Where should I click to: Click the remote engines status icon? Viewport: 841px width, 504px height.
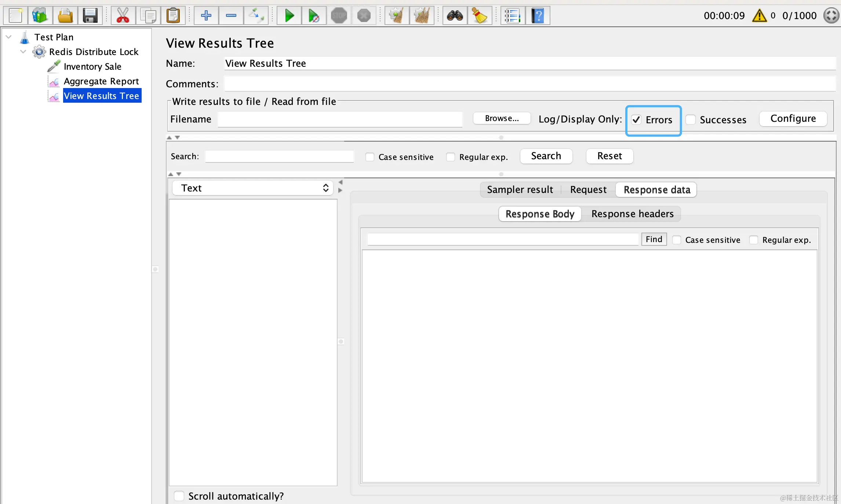tap(831, 16)
